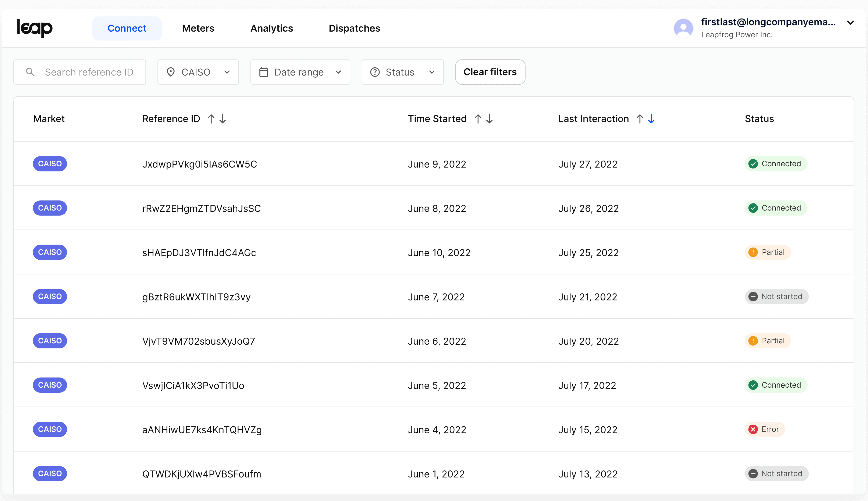Focus the Search reference ID field
The image size is (868, 501).
click(x=89, y=72)
